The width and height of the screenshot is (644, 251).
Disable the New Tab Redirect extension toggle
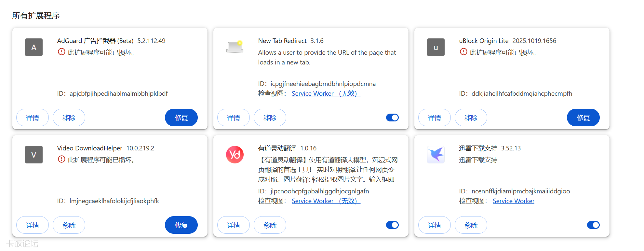tap(393, 118)
